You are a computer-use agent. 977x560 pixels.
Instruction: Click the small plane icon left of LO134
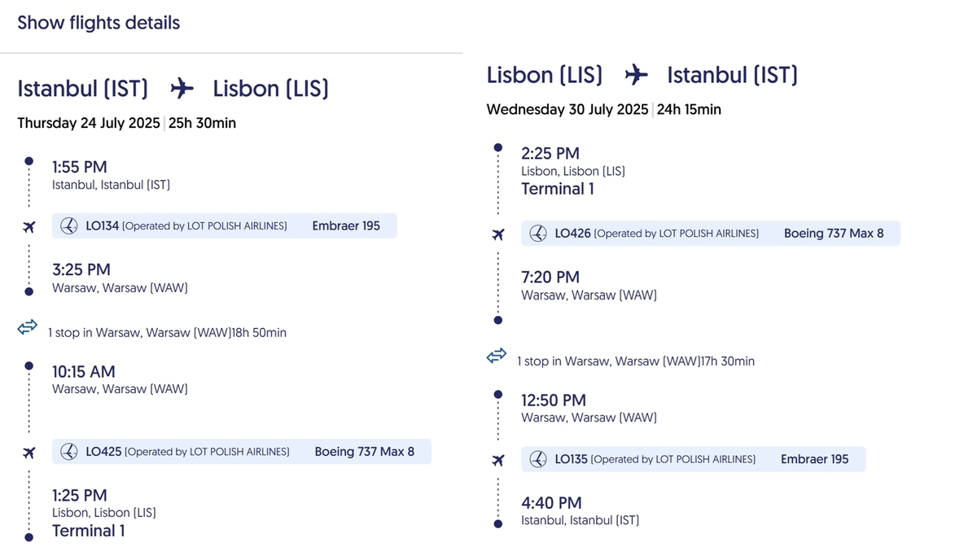click(29, 226)
